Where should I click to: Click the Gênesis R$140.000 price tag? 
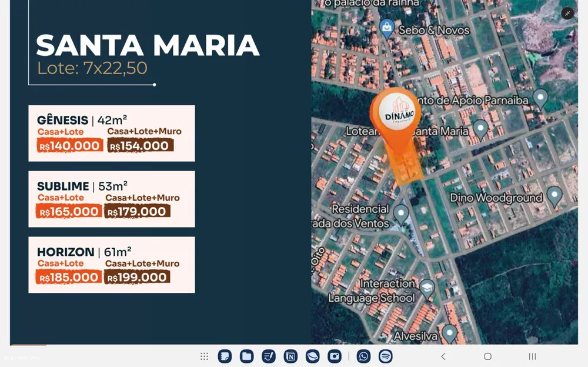(70, 145)
